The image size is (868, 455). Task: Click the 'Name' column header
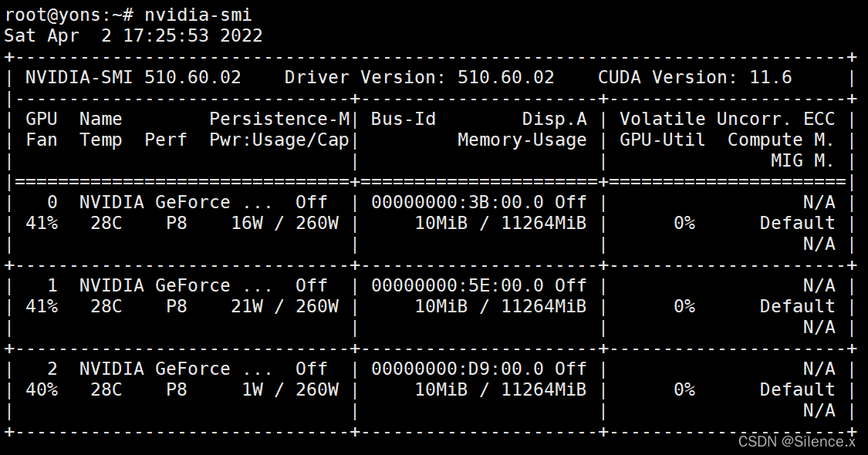[x=101, y=119]
